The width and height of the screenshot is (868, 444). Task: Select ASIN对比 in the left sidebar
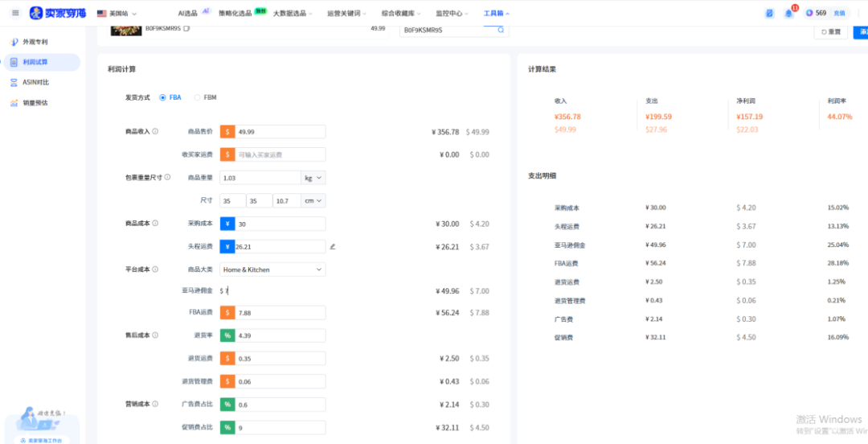tap(35, 82)
